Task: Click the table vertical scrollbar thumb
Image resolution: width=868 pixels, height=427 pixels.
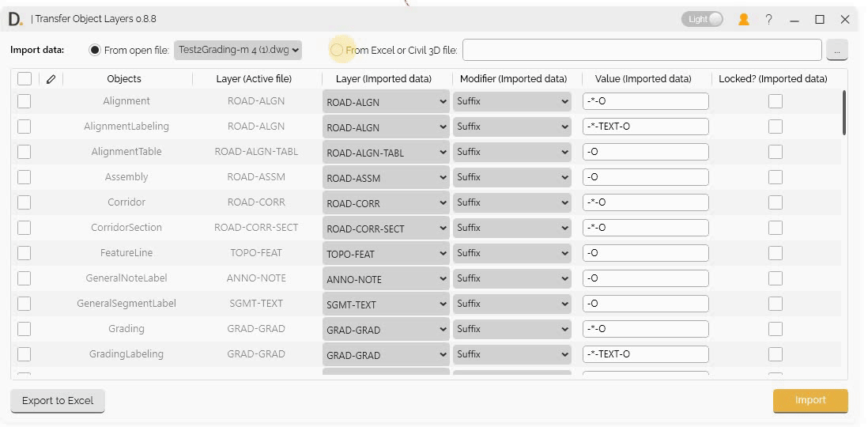Action: (844, 112)
